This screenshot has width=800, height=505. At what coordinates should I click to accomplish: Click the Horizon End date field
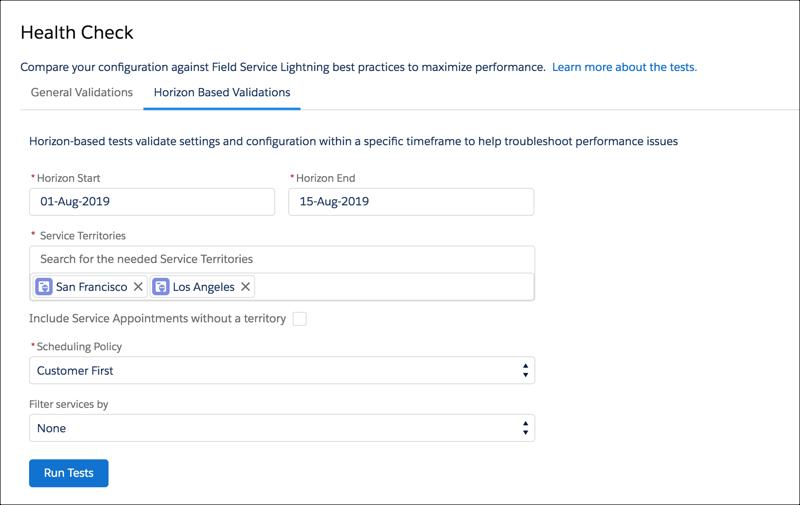pos(411,201)
